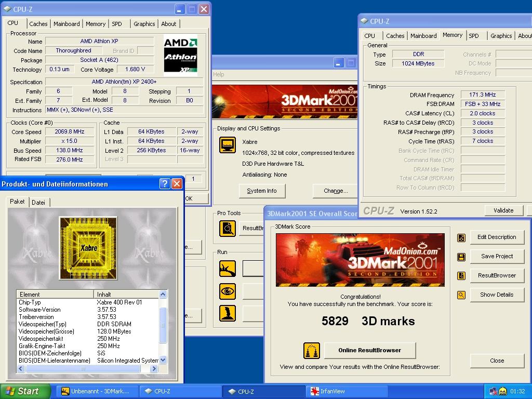Click the Edit Description button
Screen dimensions: 532x399
point(497,237)
